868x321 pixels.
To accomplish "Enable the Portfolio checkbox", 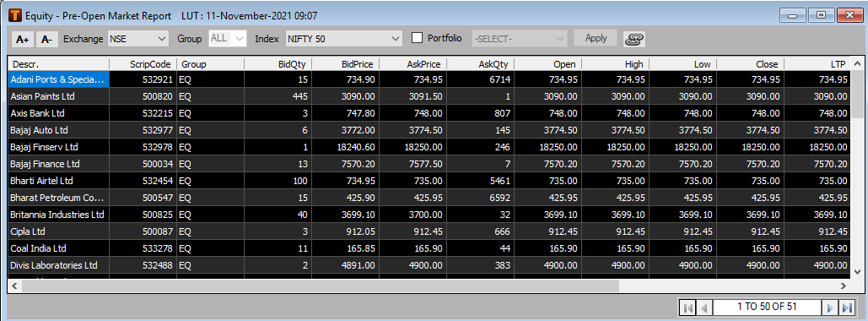I will tap(418, 38).
